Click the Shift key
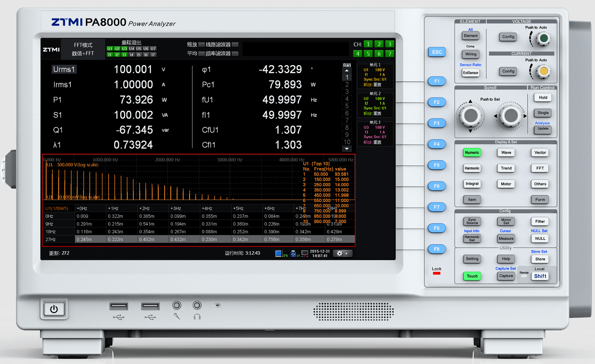 (540, 276)
